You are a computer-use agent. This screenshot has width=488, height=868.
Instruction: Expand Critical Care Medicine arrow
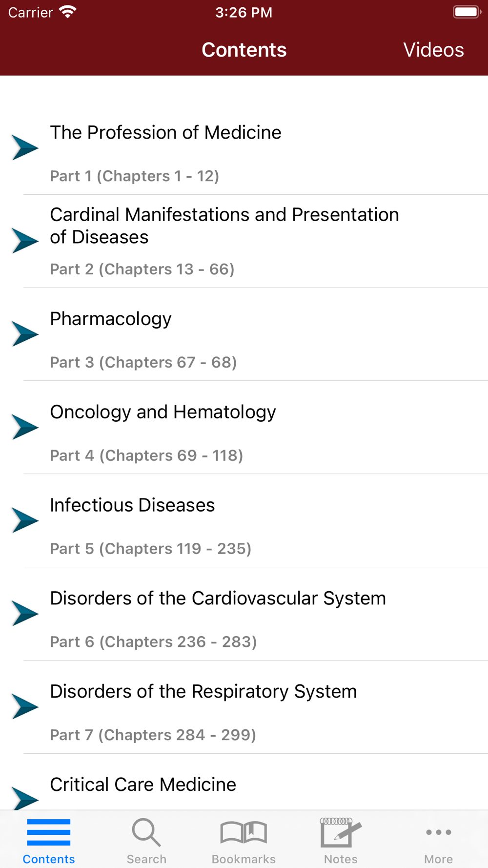pos(25,798)
